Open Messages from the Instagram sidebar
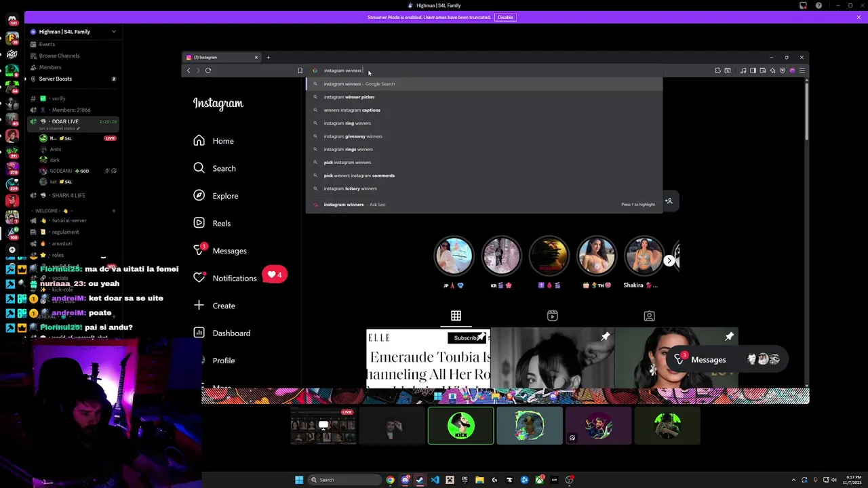 click(x=220, y=251)
